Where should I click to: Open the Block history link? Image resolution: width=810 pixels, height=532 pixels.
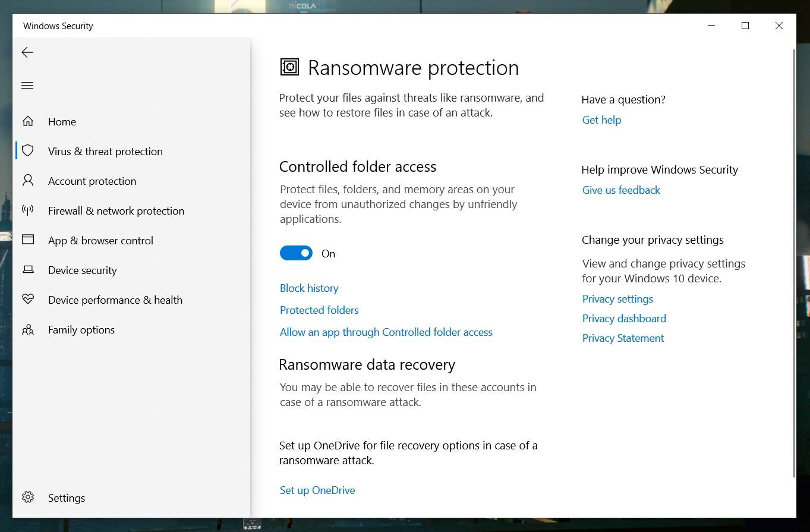tap(309, 288)
